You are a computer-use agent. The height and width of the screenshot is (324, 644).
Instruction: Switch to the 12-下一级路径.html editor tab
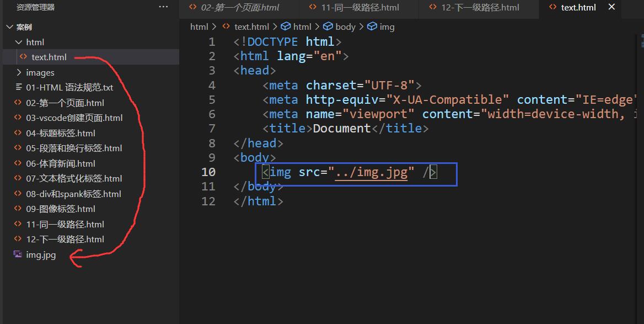[x=480, y=7]
